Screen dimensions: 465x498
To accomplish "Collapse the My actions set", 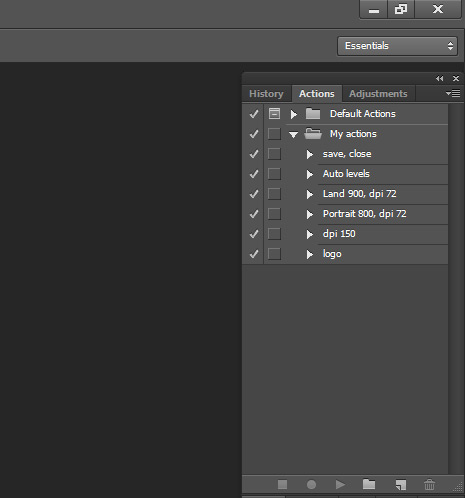I will (293, 135).
